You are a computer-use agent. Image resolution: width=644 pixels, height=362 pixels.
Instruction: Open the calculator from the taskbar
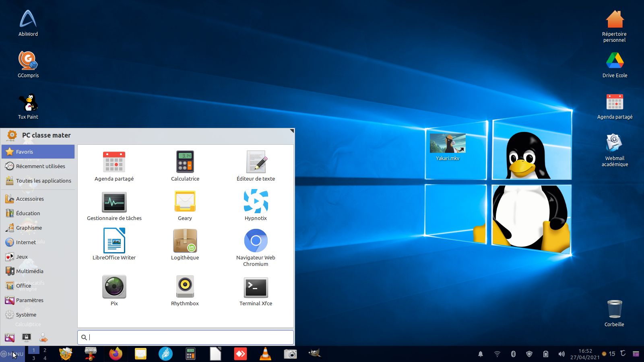(190, 354)
